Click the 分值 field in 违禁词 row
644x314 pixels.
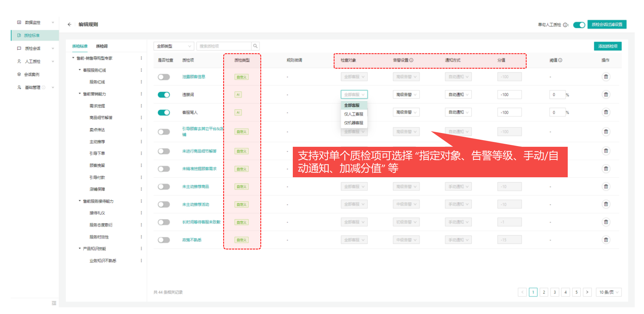[509, 95]
